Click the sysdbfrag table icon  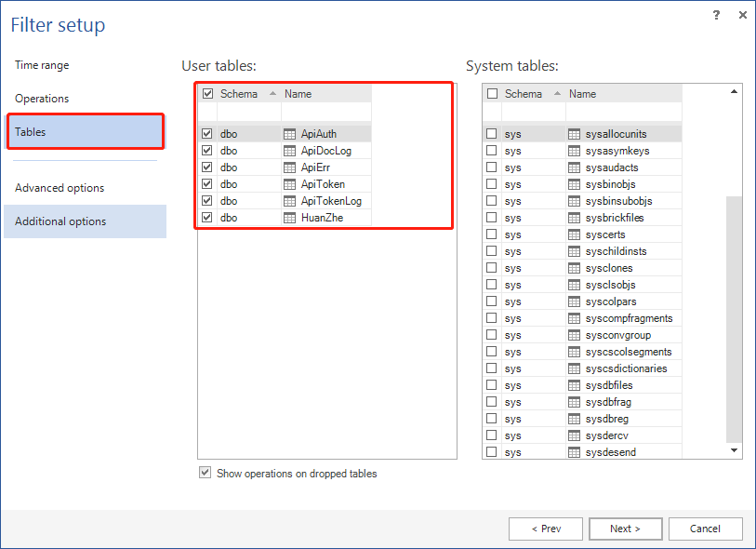coord(574,402)
